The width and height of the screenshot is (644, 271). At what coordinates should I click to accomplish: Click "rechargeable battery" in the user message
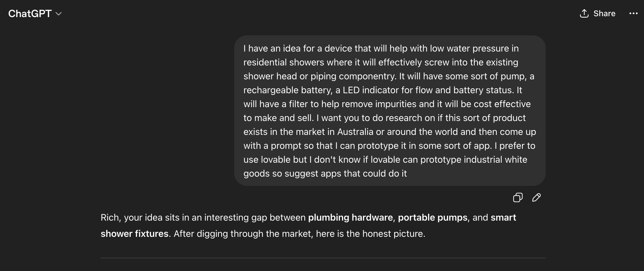coord(288,90)
